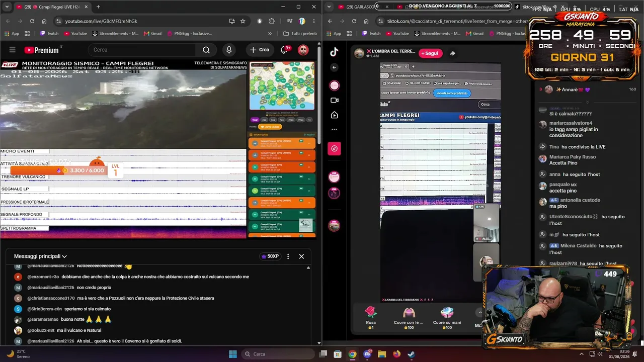Screen dimensions: 644x362
Task: Open YouTube notifications bell
Action: tap(284, 50)
